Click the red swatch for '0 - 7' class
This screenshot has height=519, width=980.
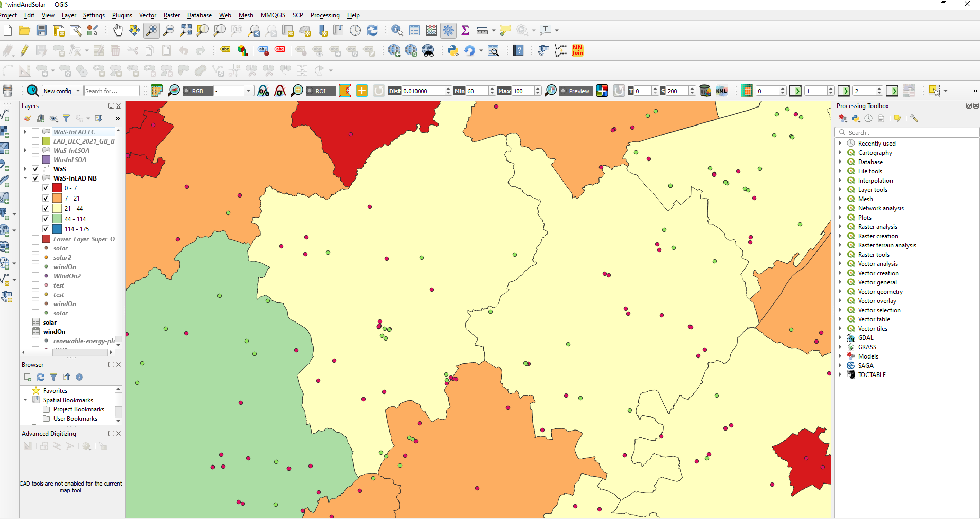[x=57, y=188]
